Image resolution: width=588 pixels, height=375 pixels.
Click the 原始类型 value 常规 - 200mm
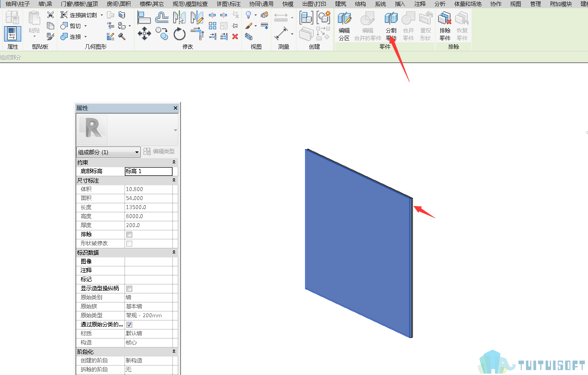coord(148,316)
